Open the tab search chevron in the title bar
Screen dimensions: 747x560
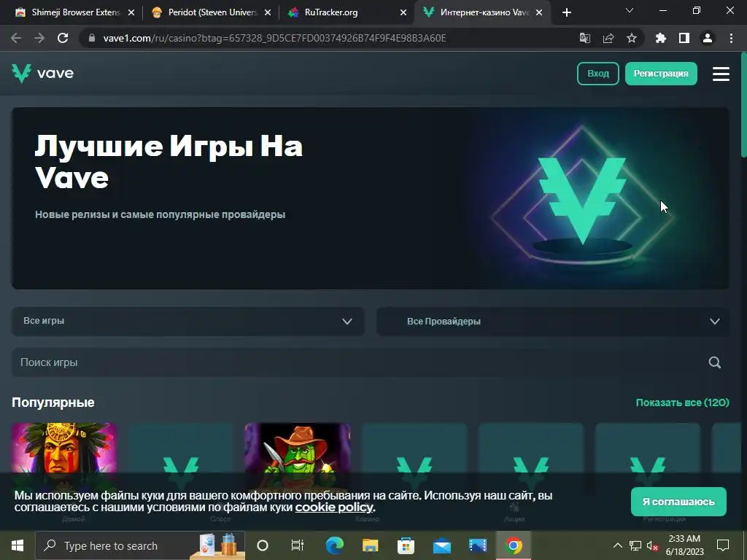coord(630,10)
